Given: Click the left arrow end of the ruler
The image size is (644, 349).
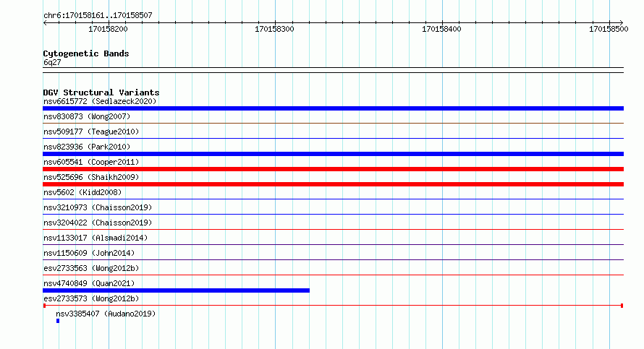Looking at the screenshot, I should tap(45, 22).
